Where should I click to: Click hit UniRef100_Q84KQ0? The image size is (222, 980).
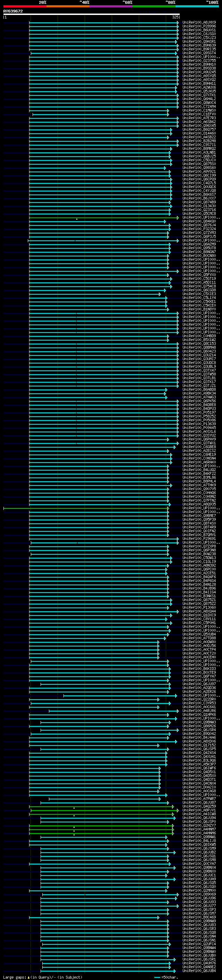tap(199, 221)
